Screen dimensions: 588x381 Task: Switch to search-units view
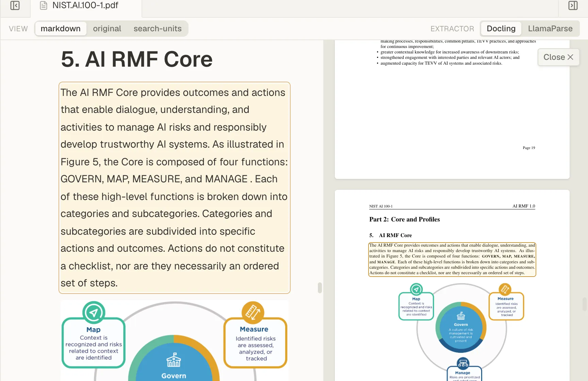[158, 29]
